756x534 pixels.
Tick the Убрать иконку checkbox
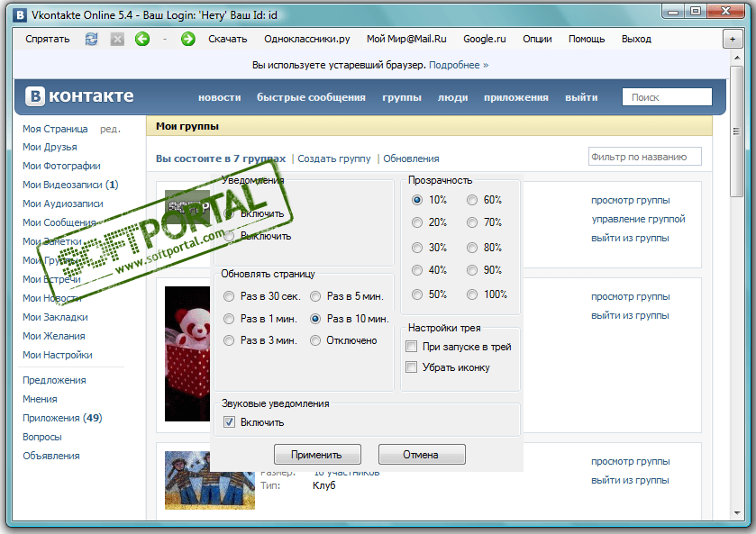(411, 367)
